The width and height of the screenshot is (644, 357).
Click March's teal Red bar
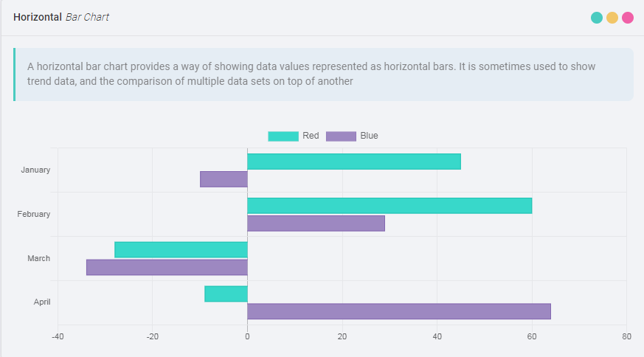181,249
